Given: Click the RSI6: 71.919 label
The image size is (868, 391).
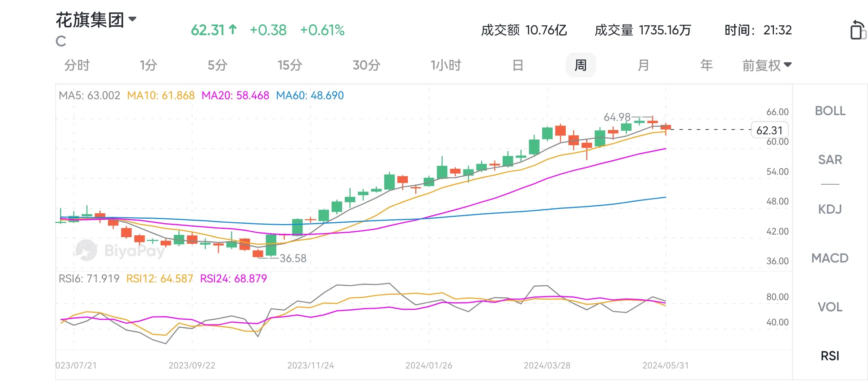Looking at the screenshot, I should 89,279.
